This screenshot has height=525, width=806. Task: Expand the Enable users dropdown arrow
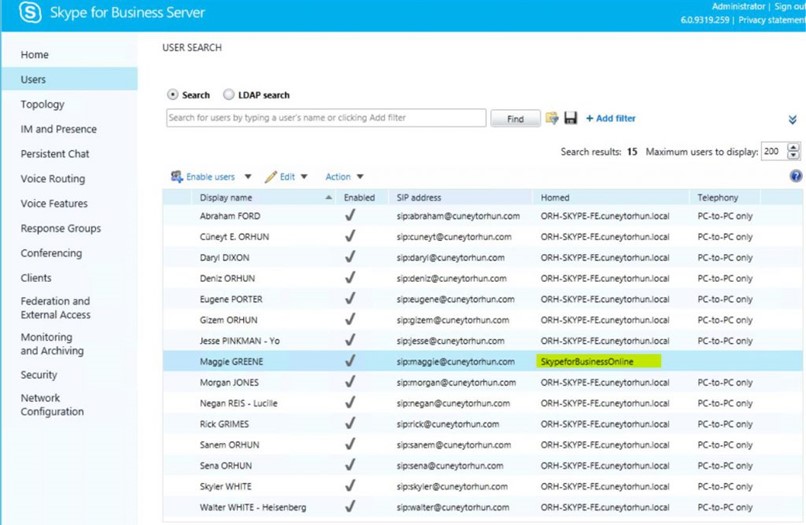coord(248,177)
